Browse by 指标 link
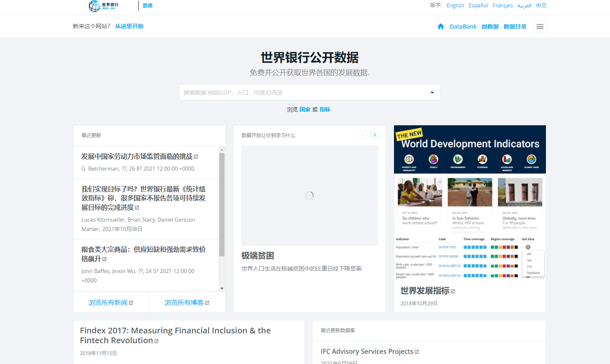This screenshot has width=610, height=364. 325,109
